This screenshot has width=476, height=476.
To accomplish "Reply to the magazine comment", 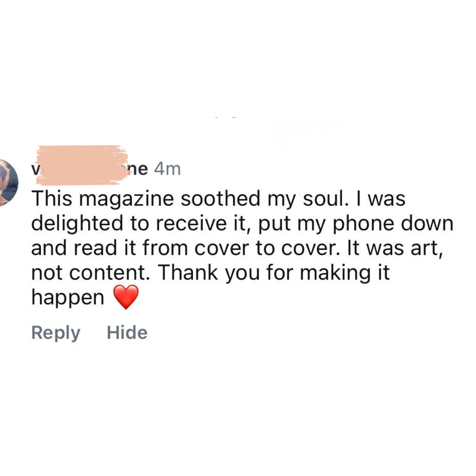I will click(56, 333).
